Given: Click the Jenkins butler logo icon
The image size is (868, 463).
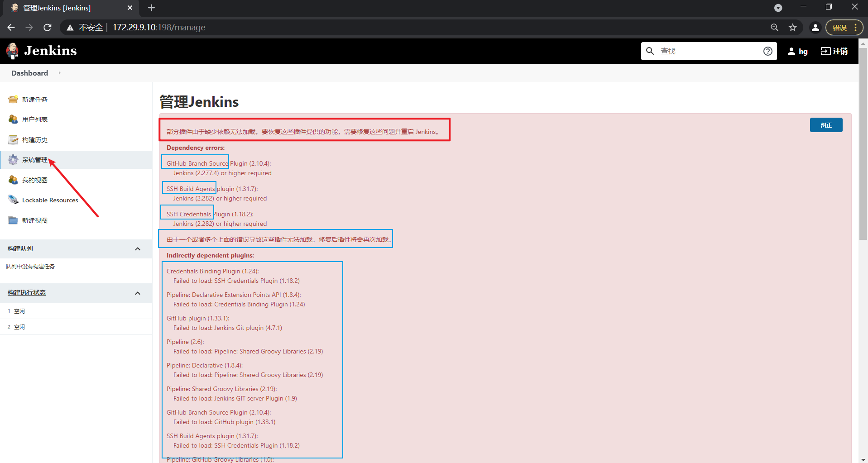Looking at the screenshot, I should pyautogui.click(x=12, y=51).
